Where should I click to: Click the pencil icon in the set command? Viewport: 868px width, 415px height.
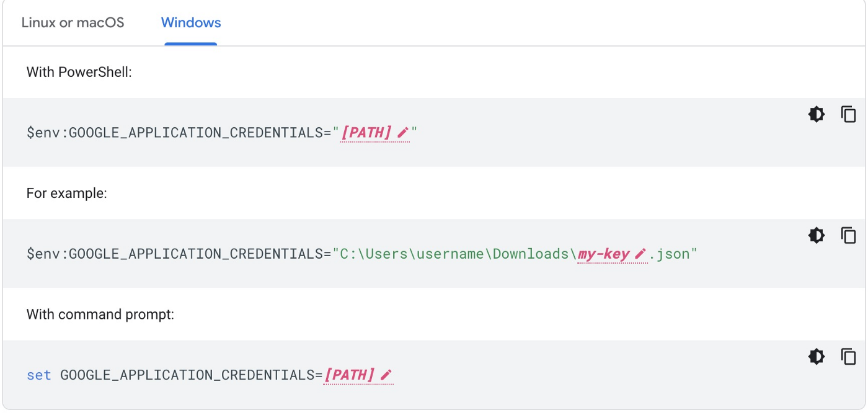tap(386, 375)
